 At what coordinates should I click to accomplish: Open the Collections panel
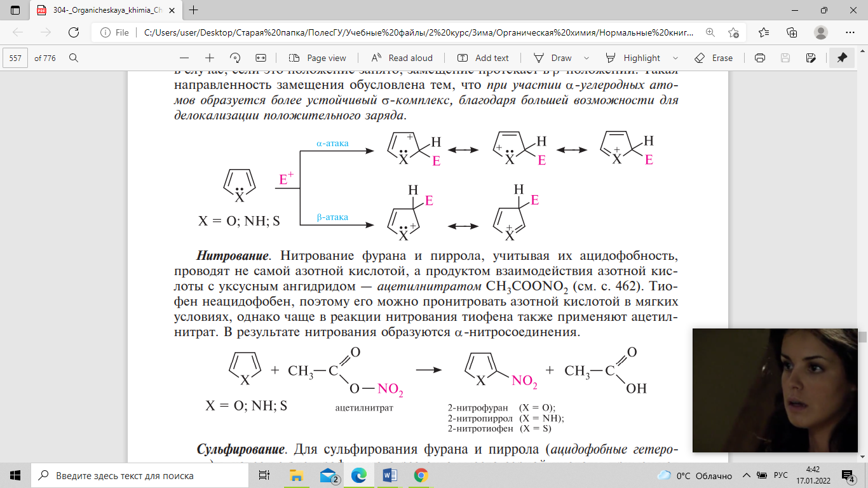point(792,32)
